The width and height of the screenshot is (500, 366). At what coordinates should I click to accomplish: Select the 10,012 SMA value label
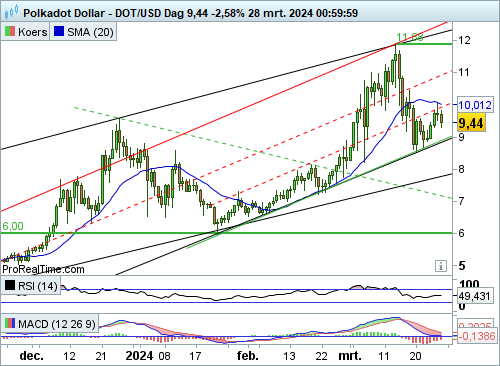475,105
